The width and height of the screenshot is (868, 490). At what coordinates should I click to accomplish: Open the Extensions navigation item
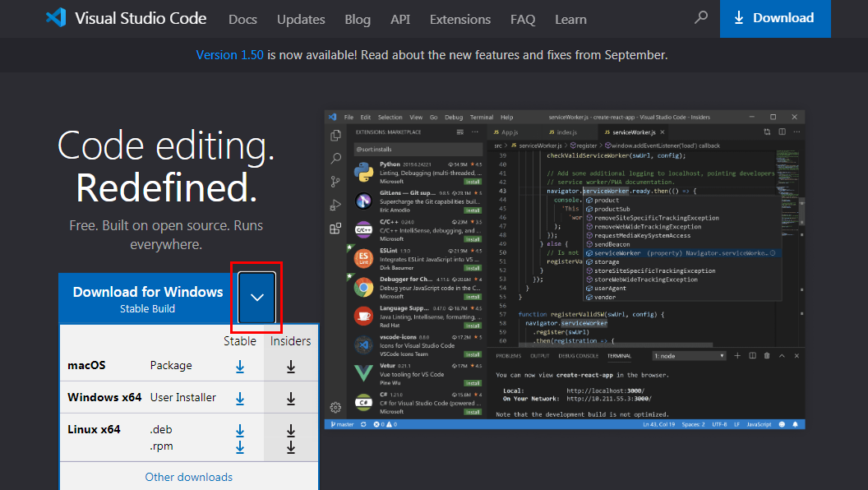coord(460,20)
